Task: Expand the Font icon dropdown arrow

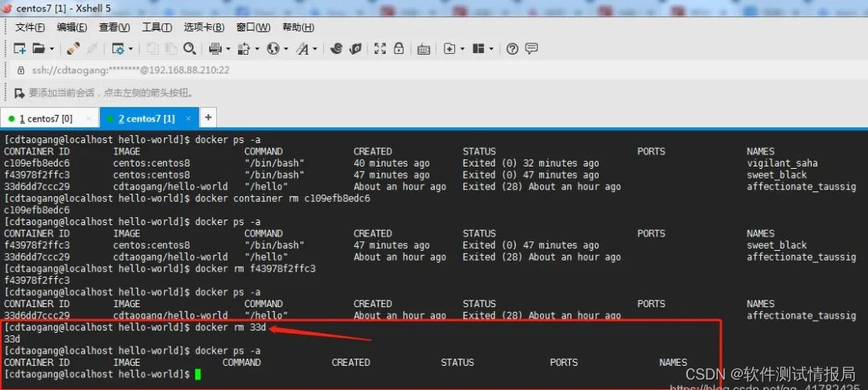Action: click(x=315, y=49)
